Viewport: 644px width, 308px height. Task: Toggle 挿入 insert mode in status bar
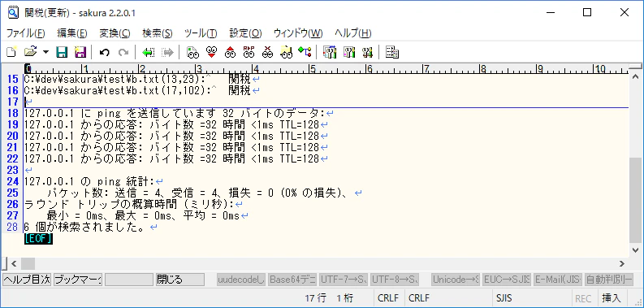[612, 298]
